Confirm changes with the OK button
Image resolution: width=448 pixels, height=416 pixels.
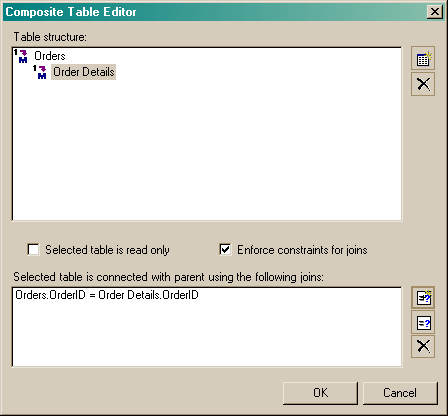320,393
